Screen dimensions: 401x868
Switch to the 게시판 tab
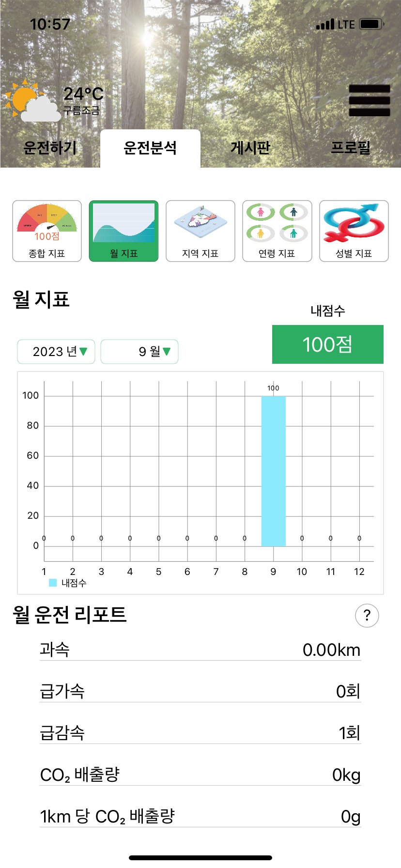pyautogui.click(x=250, y=148)
